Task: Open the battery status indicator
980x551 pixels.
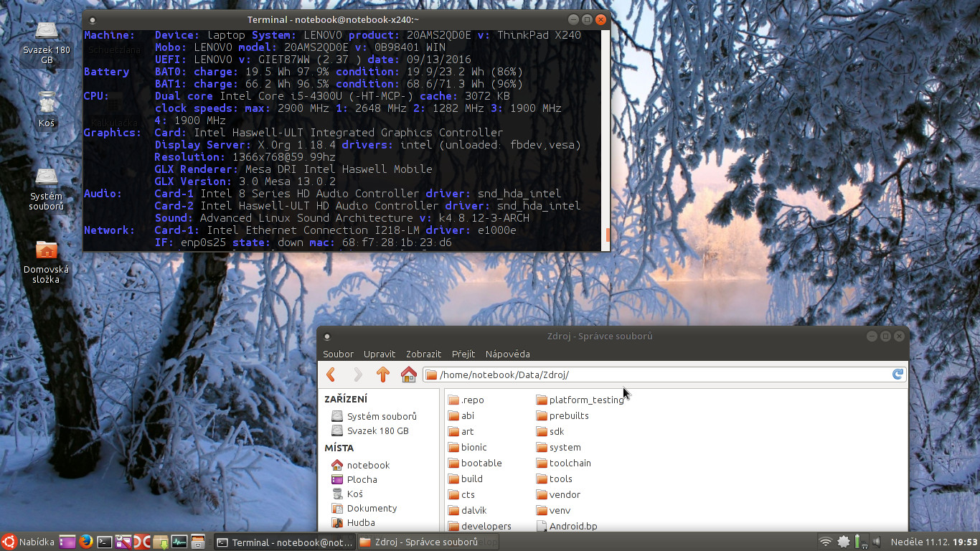Action: click(x=861, y=542)
